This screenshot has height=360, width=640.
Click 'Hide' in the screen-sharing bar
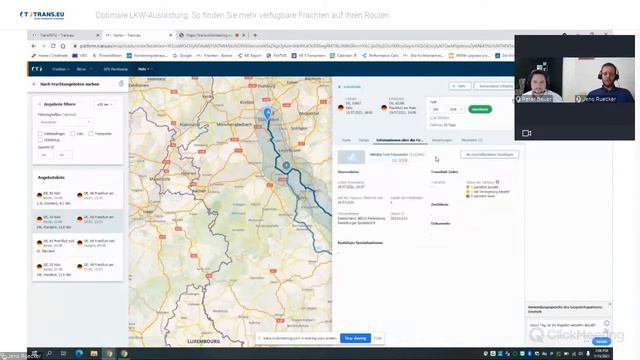[x=378, y=338]
